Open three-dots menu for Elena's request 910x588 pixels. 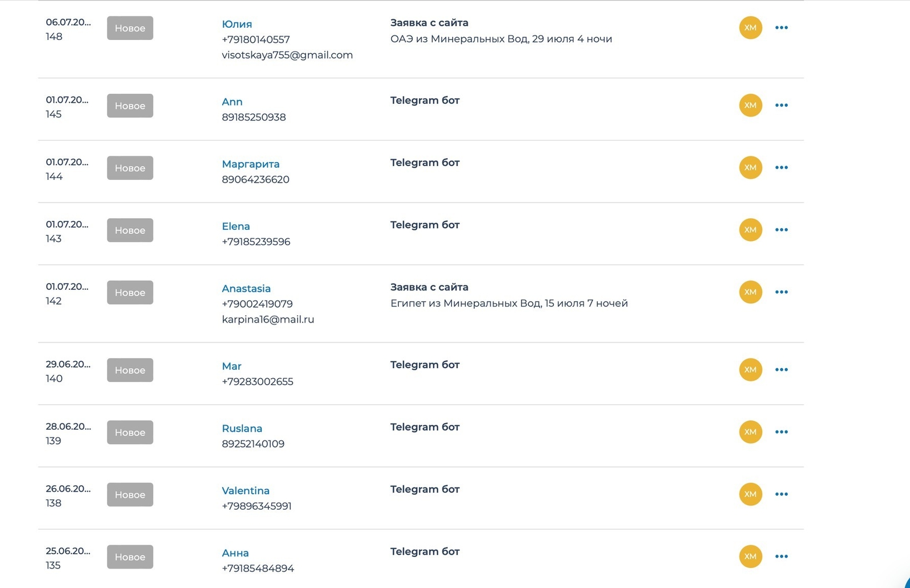tap(781, 230)
